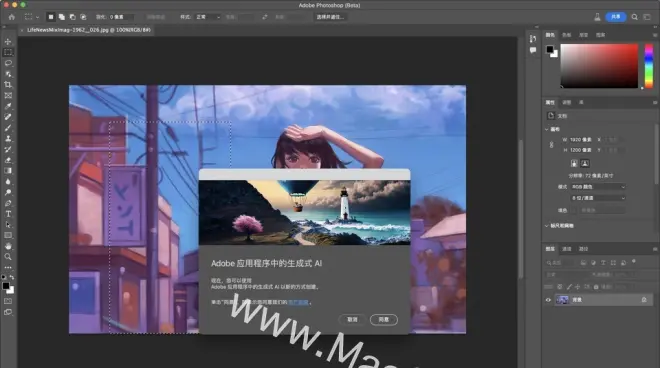Screen dimensions: 660x368
Task: Open the Color panel flyout menu
Action: (x=655, y=35)
